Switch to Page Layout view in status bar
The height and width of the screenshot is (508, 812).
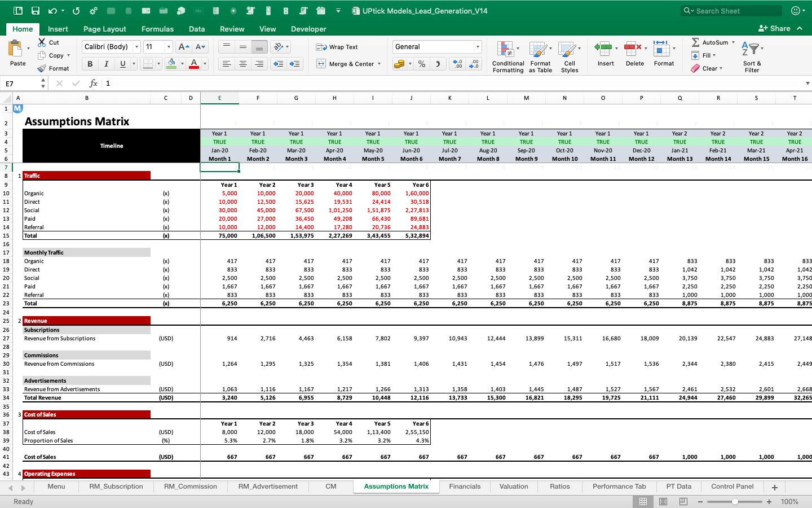coord(663,501)
